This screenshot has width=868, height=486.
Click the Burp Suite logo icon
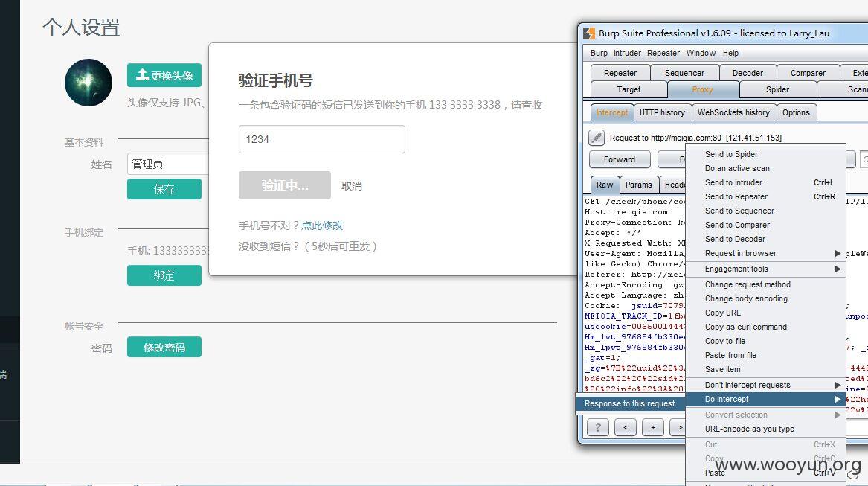point(589,33)
